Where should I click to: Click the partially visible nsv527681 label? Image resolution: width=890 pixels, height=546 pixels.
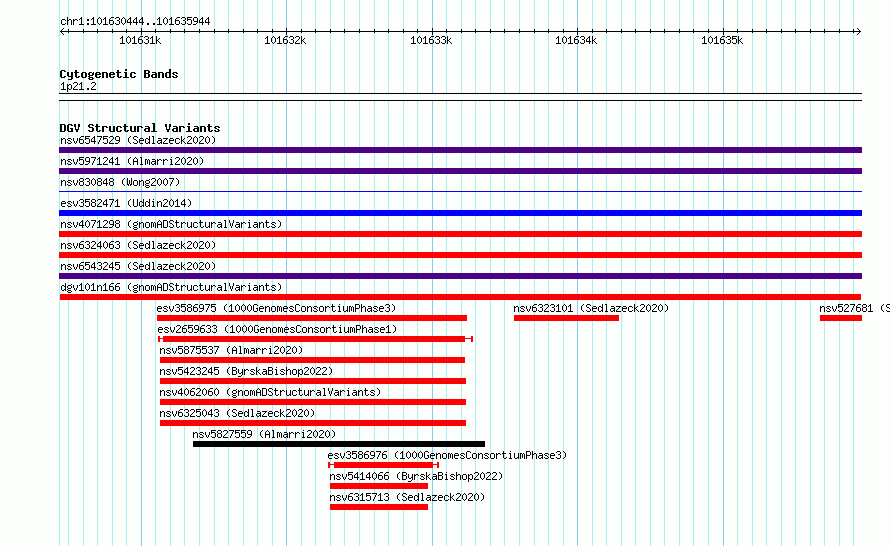pyautogui.click(x=854, y=308)
